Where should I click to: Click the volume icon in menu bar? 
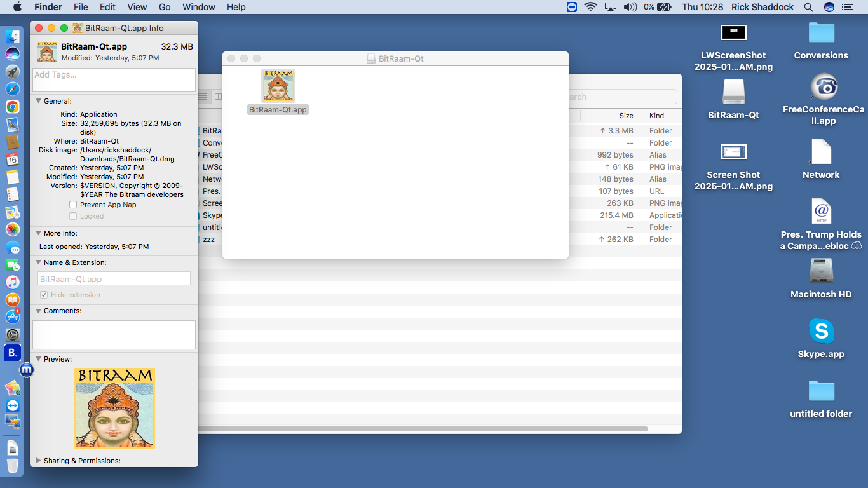click(x=630, y=7)
